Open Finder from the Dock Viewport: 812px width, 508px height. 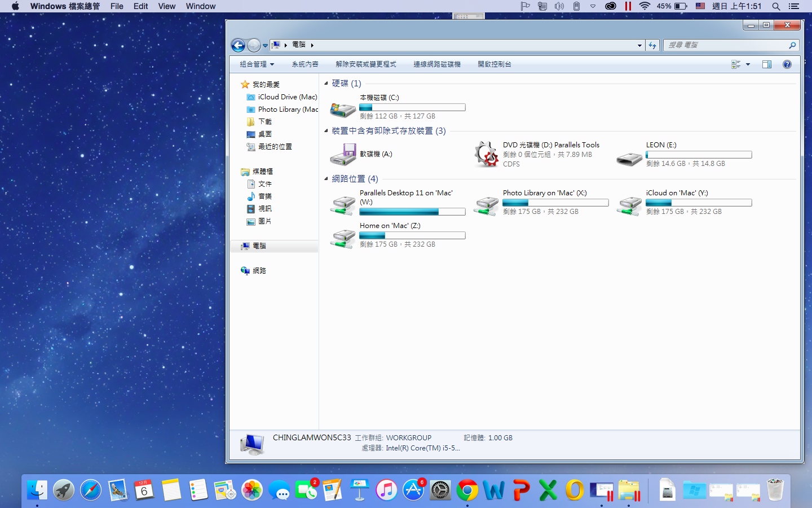[37, 490]
